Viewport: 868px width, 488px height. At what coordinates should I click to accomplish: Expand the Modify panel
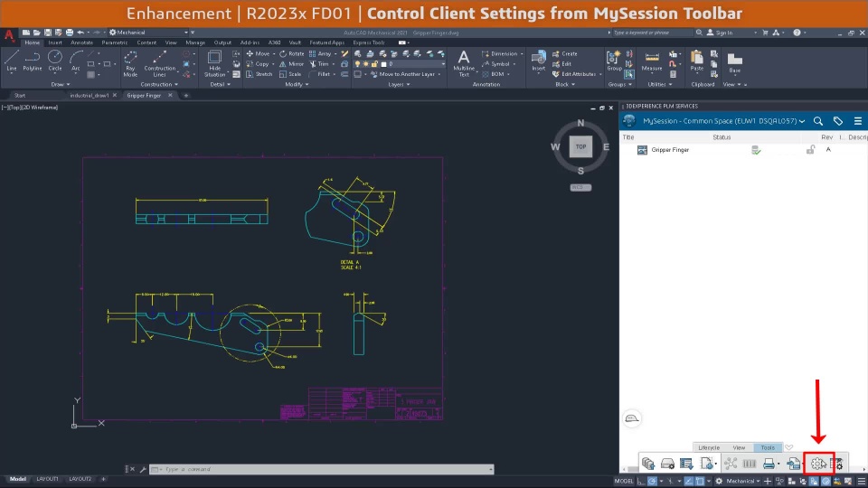click(x=297, y=85)
